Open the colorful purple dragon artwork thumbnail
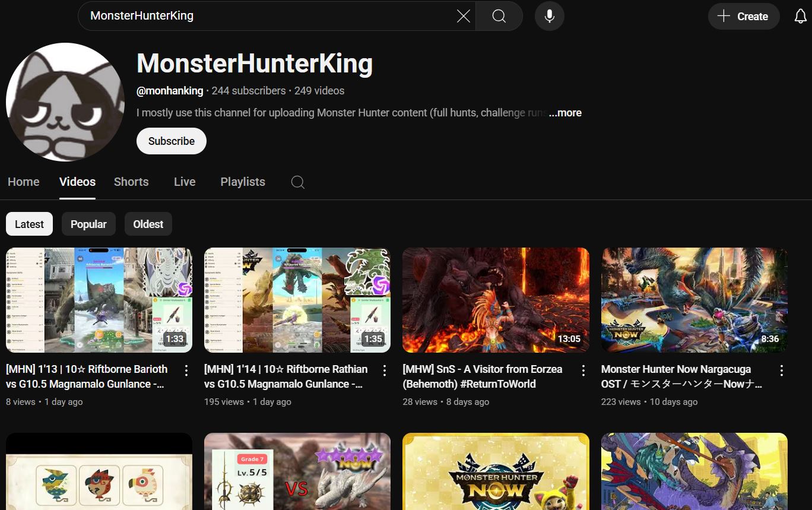The image size is (812, 510). tap(694, 471)
